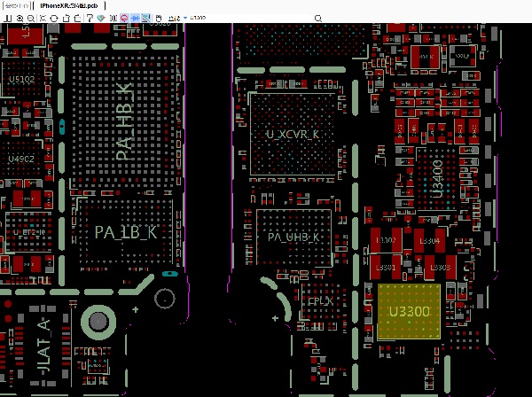
Task: Click the clipboard icon in toolbar
Action: coord(160,18)
